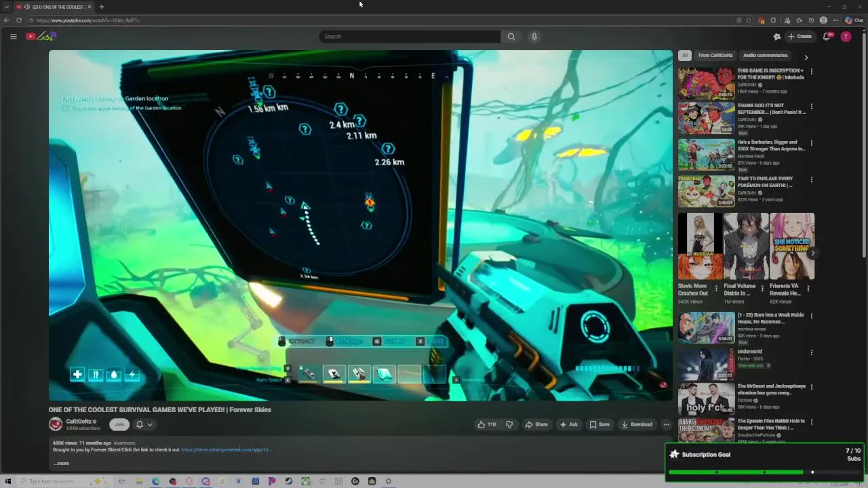Click the Windows taskbar search box
The image size is (868, 488).
click(64, 481)
